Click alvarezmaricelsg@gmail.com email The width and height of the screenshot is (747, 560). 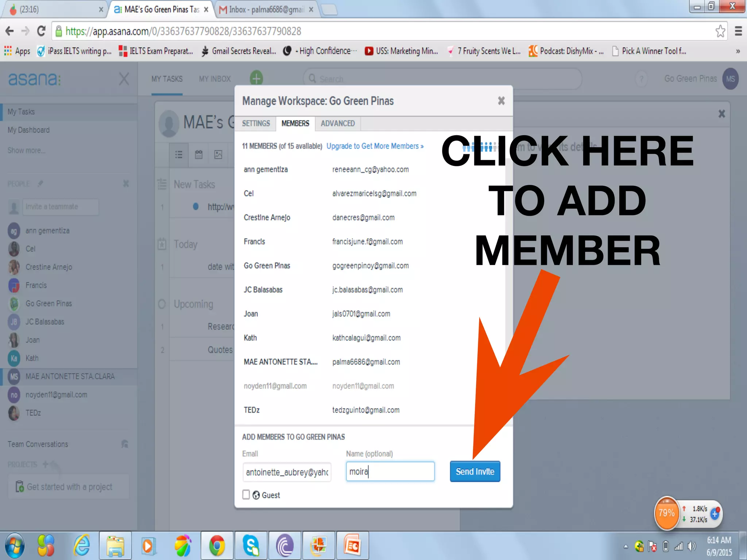(374, 193)
